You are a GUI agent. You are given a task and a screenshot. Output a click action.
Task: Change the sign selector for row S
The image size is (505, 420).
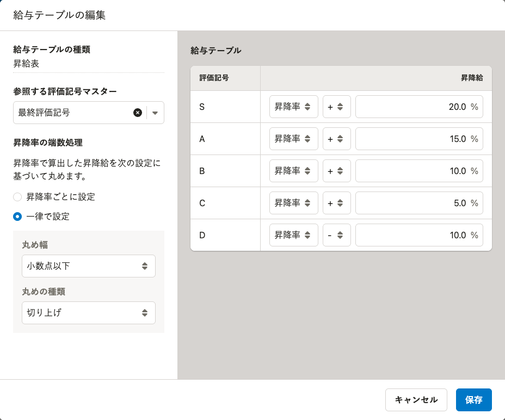pos(336,107)
